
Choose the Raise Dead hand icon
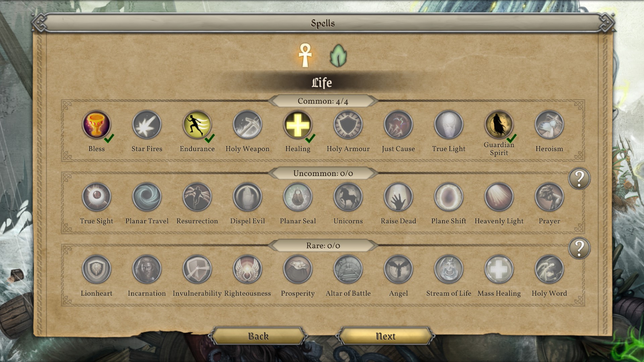pyautogui.click(x=398, y=197)
